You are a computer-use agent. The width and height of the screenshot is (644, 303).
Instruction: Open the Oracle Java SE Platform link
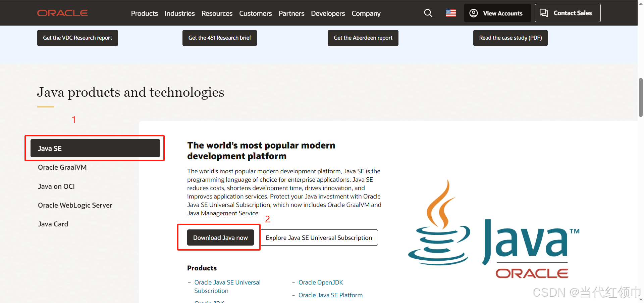330,295
